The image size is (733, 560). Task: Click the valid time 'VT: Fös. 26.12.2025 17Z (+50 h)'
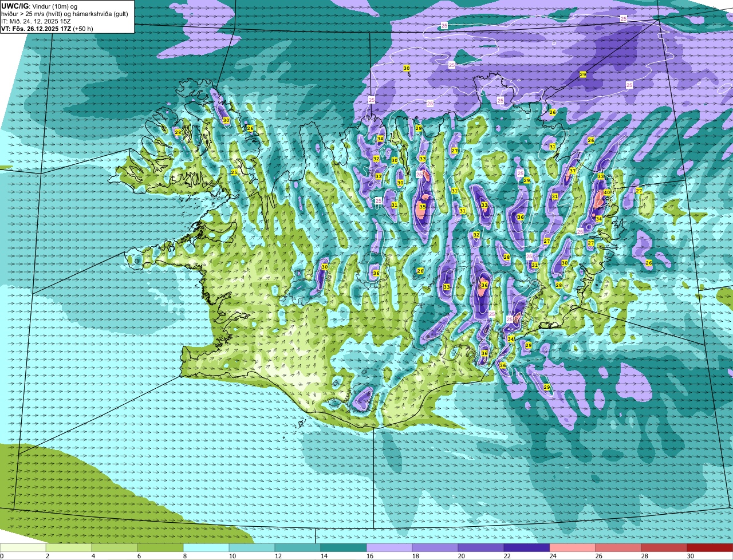tap(47, 29)
